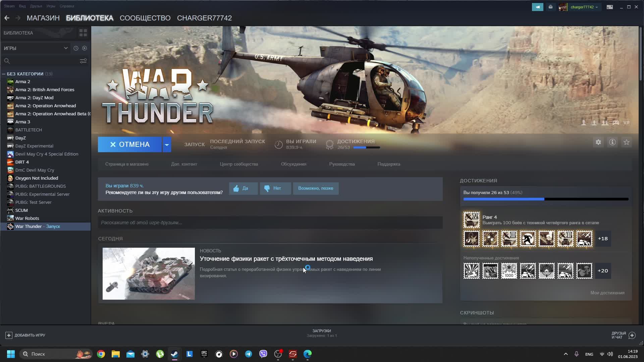The image size is (644, 362).
Task: Open launch options dropdown next to Отмена
Action: click(x=167, y=144)
